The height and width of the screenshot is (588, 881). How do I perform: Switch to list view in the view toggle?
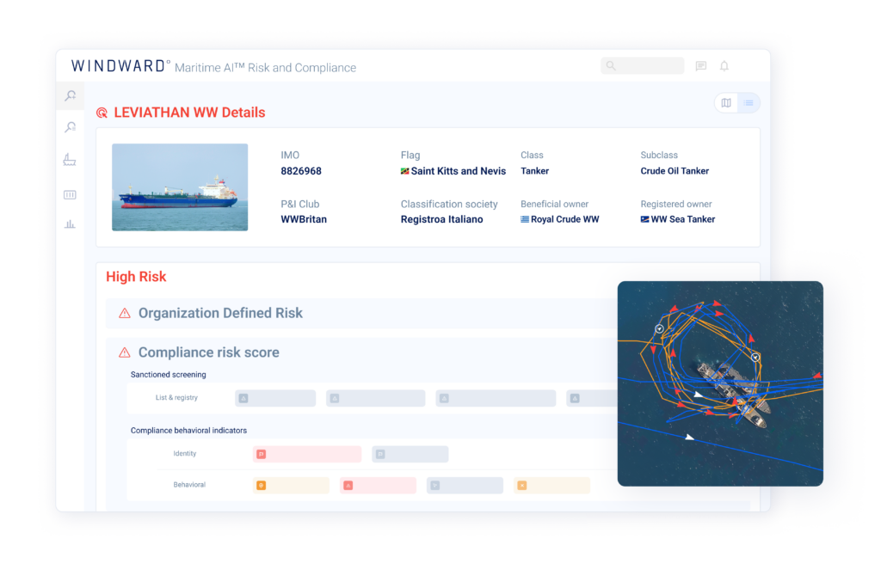tap(749, 102)
